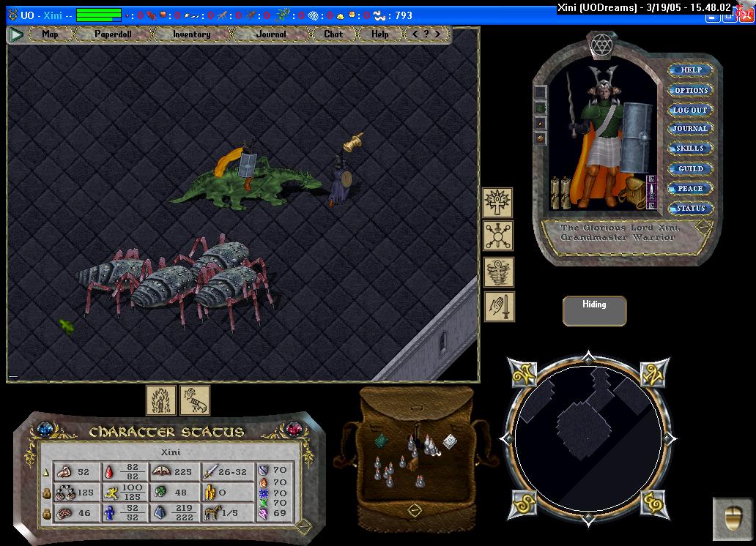Open Journal in the top menu bar
Viewport: 756px width, 546px height.
click(x=270, y=34)
